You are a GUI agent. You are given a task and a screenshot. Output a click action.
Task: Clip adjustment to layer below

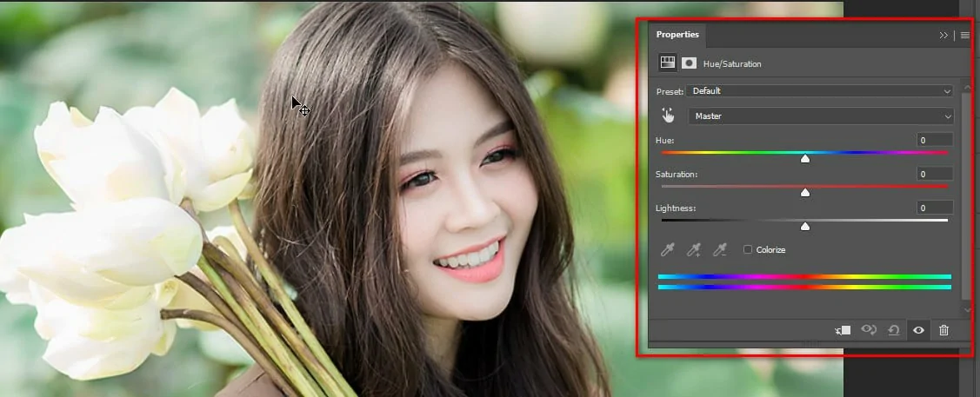pos(842,330)
